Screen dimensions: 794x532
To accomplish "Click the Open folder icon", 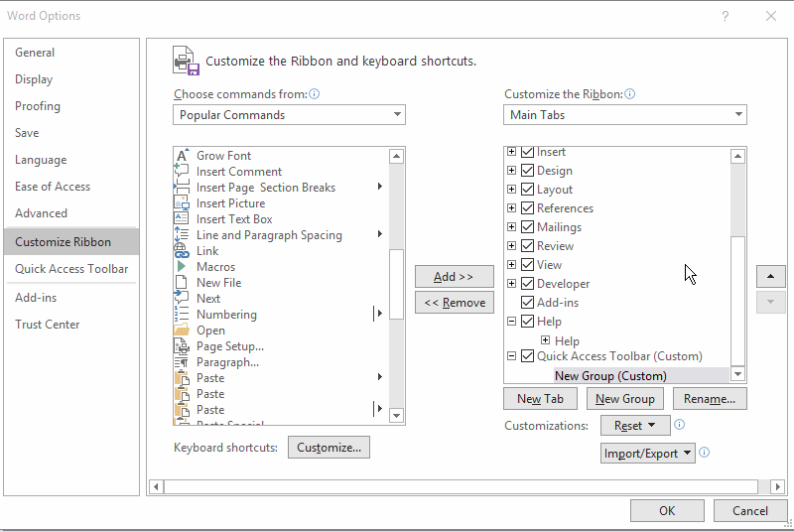I will click(x=182, y=331).
